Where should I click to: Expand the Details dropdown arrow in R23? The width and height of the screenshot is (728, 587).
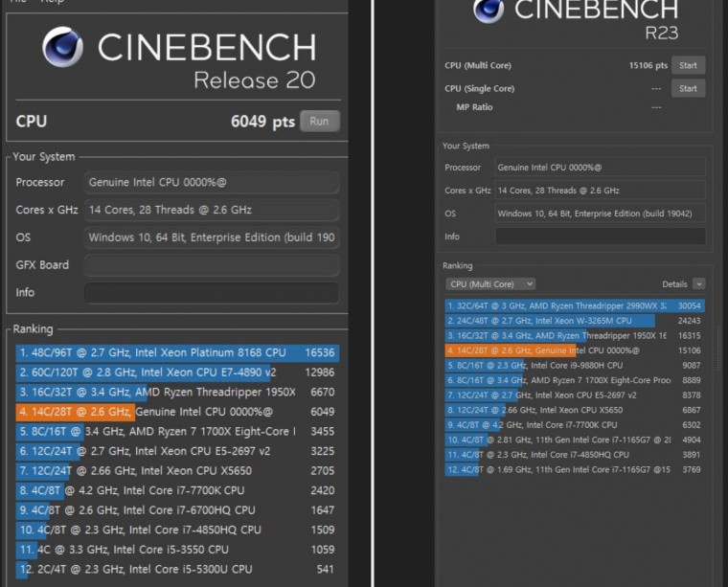click(698, 283)
